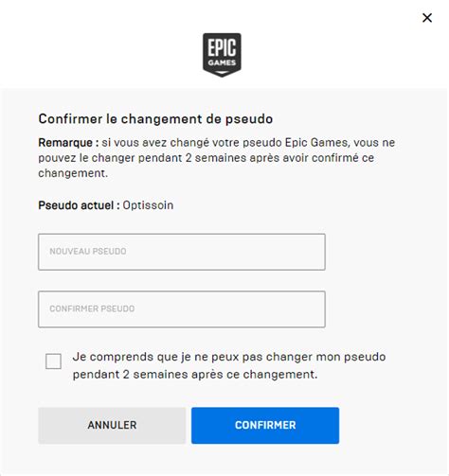Click the 'NOUVEAU PSEUDO' placeholder text
Image resolution: width=449 pixels, height=476 pixels.
point(88,252)
